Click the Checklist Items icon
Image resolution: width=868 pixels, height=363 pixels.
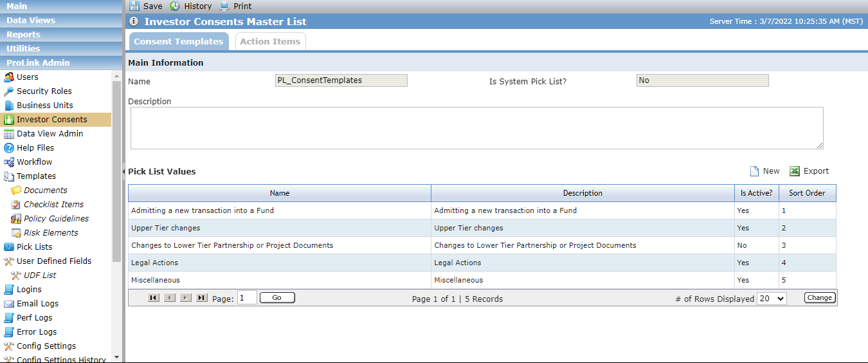tap(16, 205)
